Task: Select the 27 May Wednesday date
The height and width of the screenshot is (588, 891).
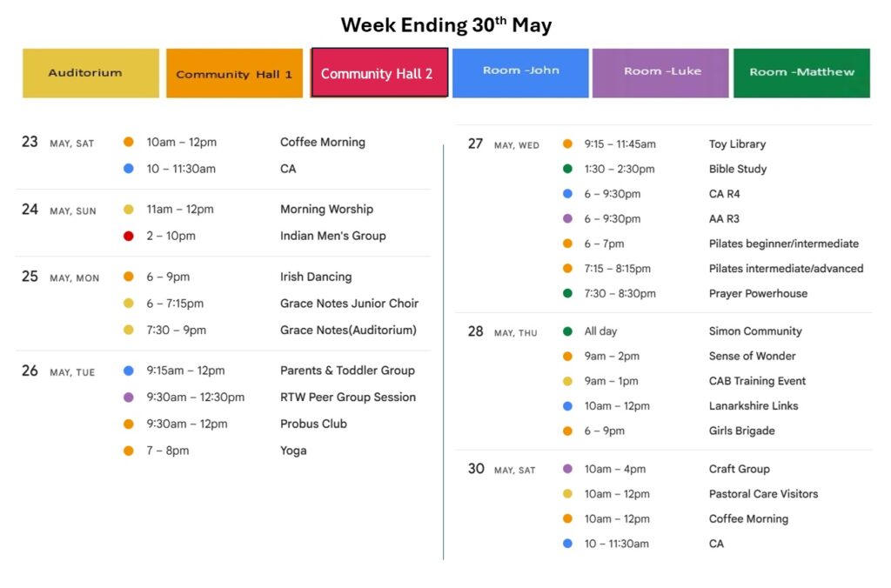Action: click(x=503, y=144)
